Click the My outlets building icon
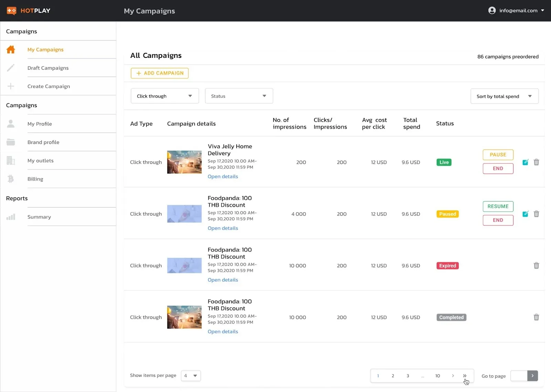551x392 pixels. click(11, 161)
